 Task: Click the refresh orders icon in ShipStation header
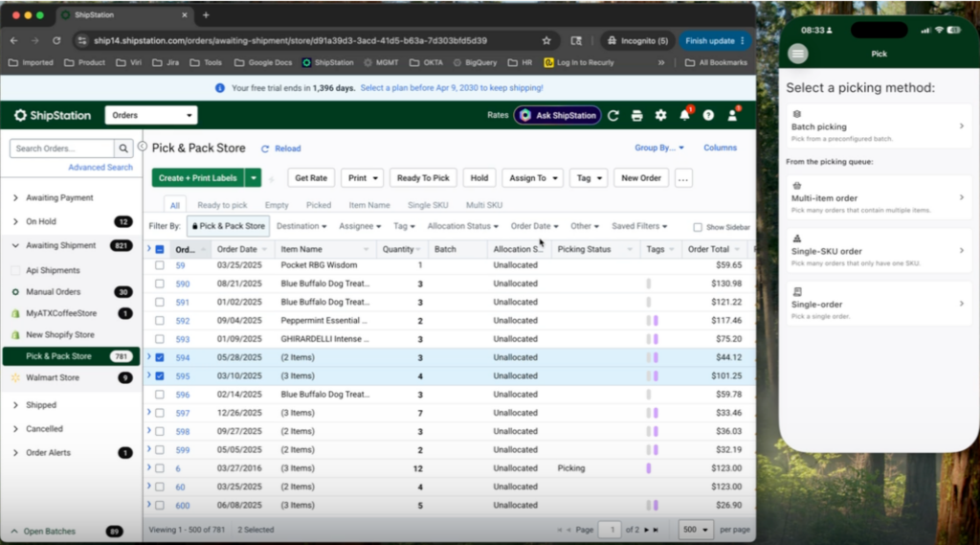[x=613, y=115]
